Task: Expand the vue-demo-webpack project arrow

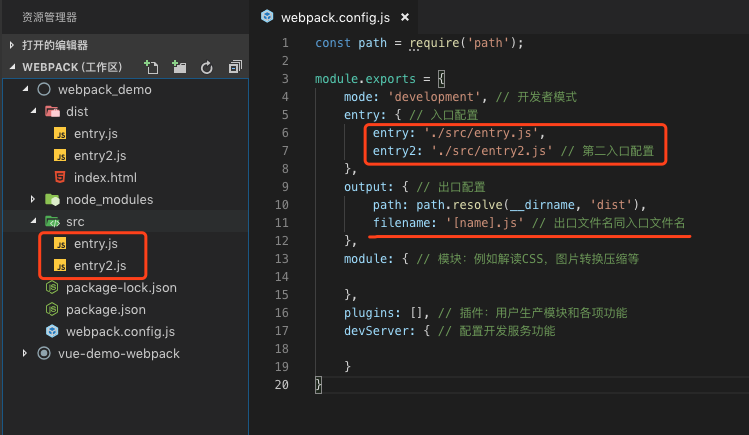Action: 25,353
